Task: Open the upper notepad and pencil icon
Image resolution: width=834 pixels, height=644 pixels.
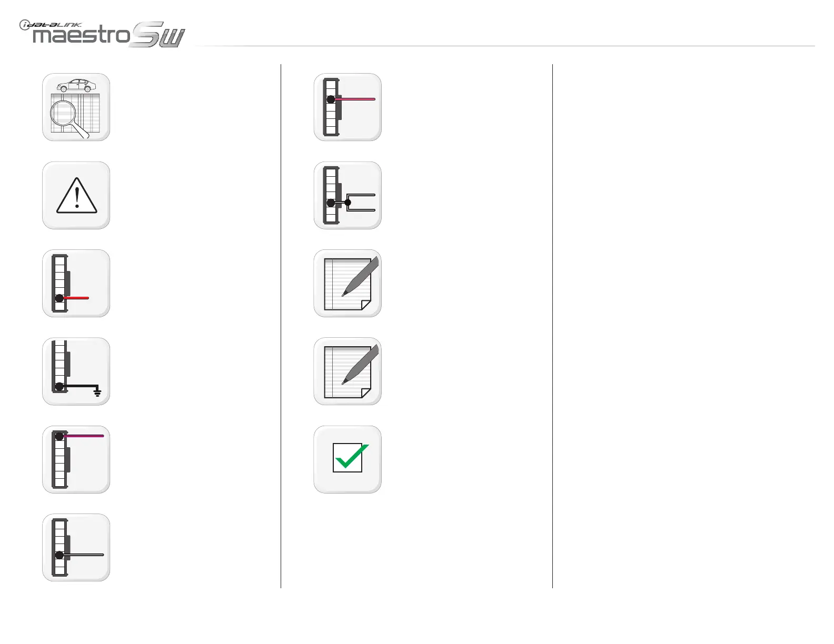Action: [347, 284]
